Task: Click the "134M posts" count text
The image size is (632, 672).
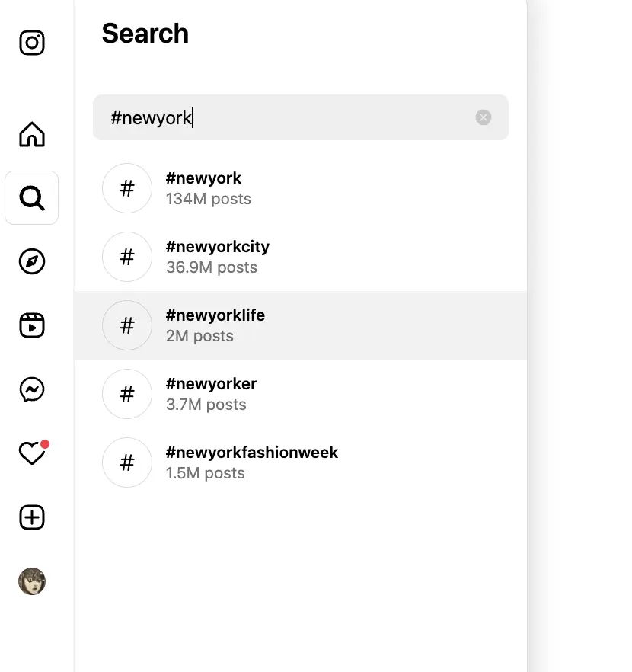Action: coord(209,199)
